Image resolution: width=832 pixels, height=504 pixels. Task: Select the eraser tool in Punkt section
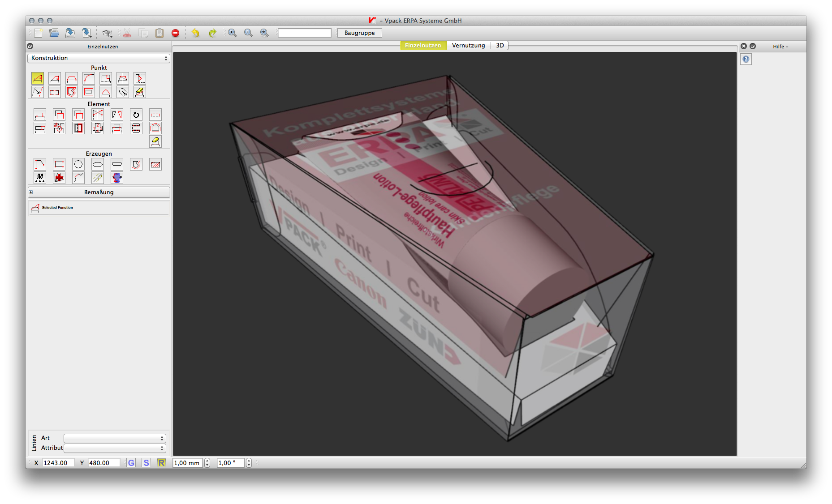[x=140, y=92]
